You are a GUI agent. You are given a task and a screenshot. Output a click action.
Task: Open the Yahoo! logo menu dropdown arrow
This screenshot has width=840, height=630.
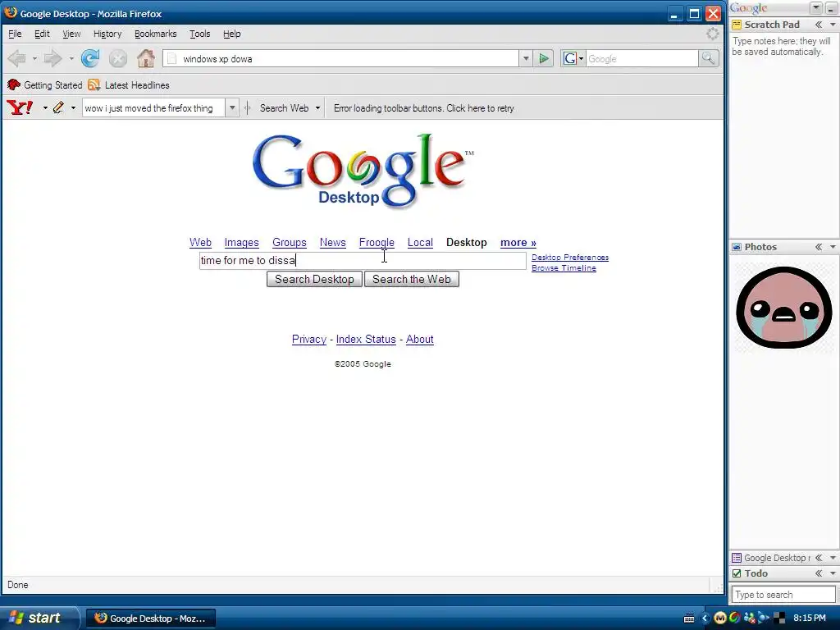pos(45,107)
